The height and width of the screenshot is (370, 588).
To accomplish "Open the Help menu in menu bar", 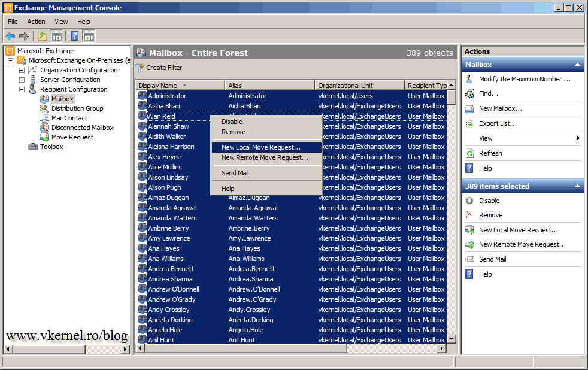I will pyautogui.click(x=84, y=22).
